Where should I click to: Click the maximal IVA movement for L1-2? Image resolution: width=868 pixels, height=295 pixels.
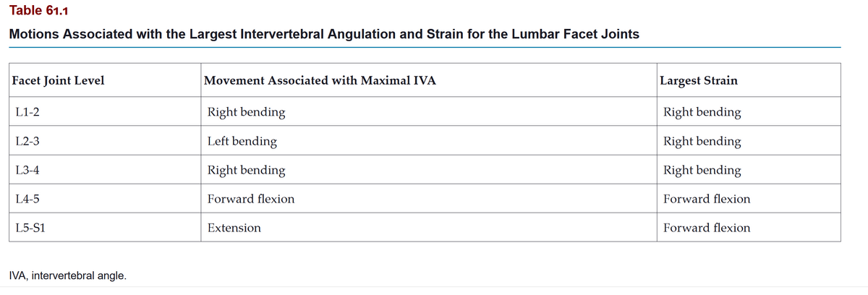pos(246,112)
